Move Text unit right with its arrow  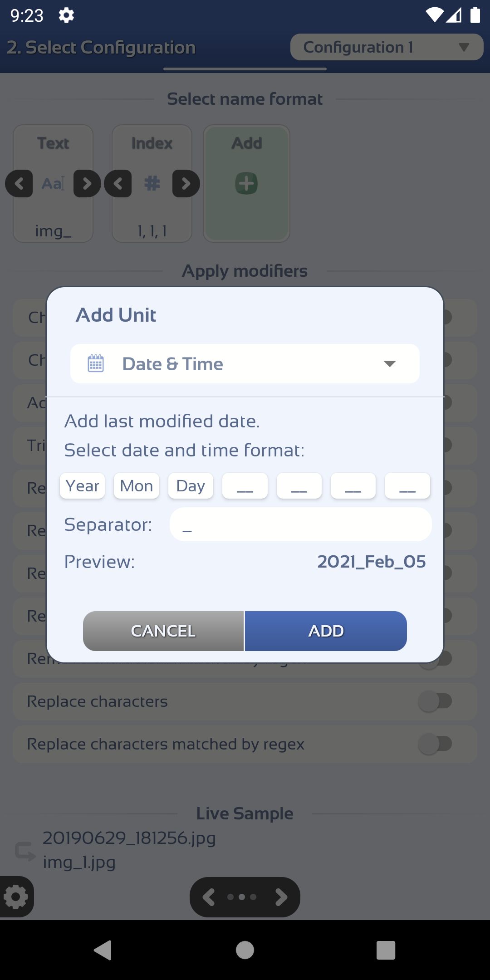(x=87, y=183)
